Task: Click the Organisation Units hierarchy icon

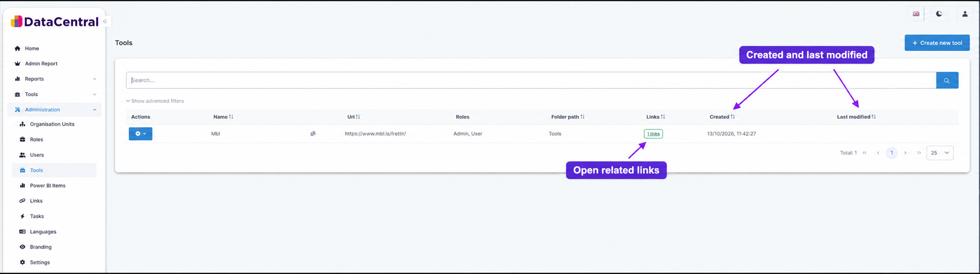Action: pos(22,124)
